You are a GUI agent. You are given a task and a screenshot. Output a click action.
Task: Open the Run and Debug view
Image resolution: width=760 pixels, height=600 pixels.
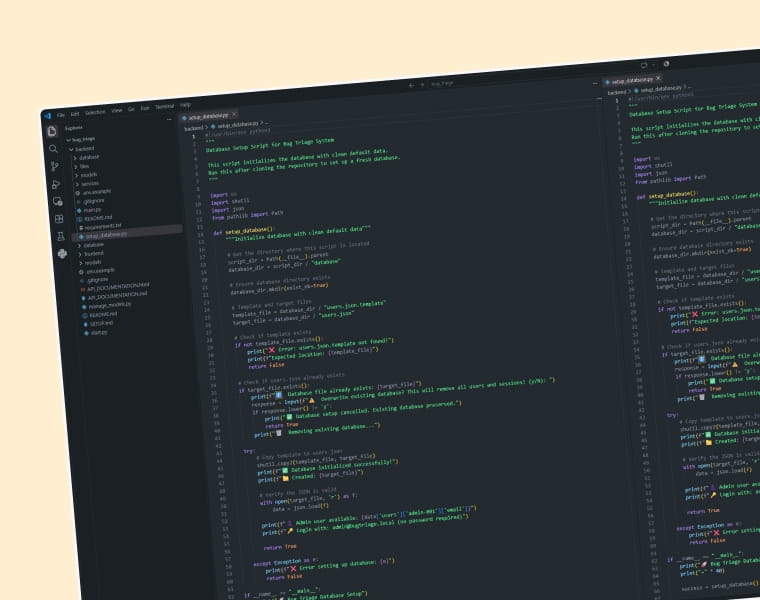pos(56,184)
